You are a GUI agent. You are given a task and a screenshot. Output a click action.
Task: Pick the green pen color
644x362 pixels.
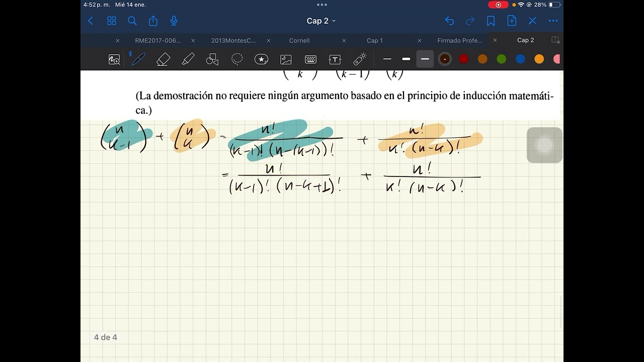pos(502,59)
